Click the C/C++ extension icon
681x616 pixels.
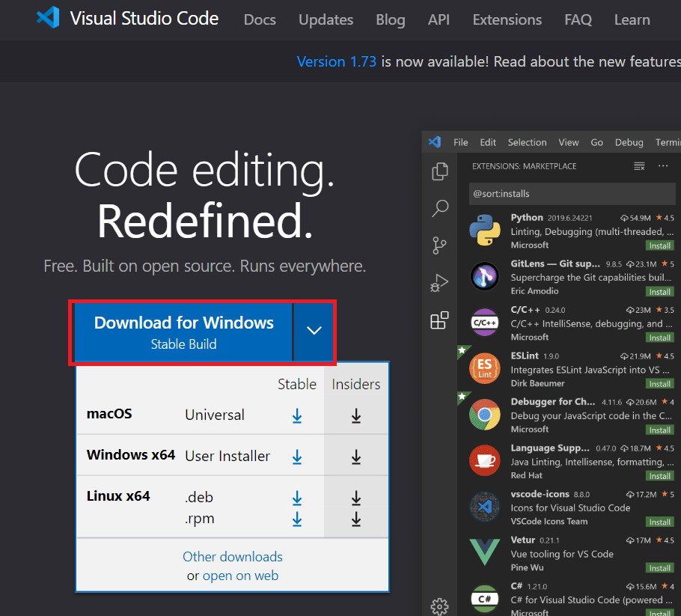tap(485, 323)
